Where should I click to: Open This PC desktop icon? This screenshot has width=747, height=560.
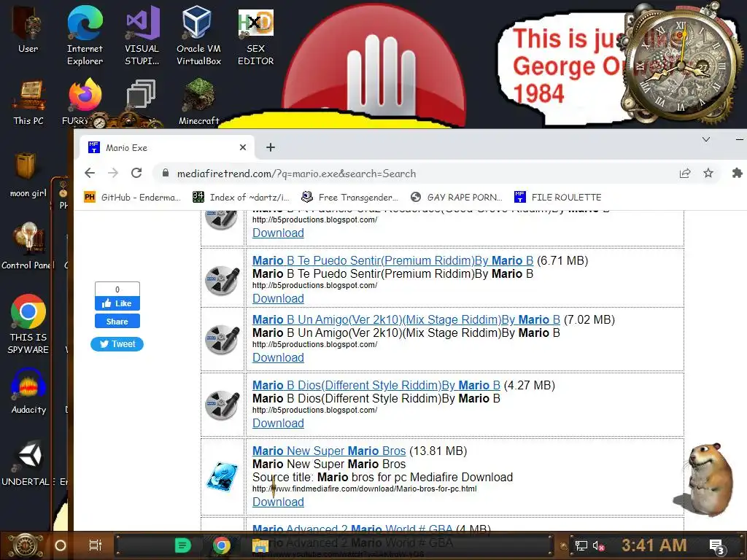(x=28, y=102)
